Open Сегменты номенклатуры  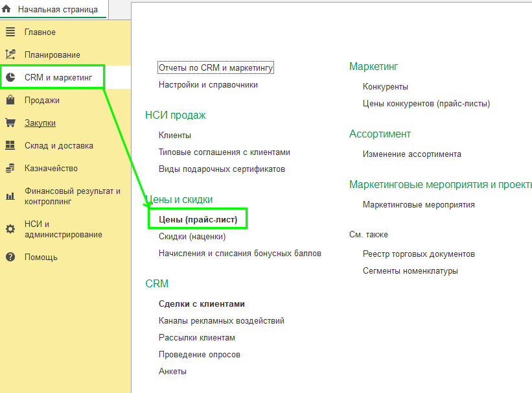point(410,271)
